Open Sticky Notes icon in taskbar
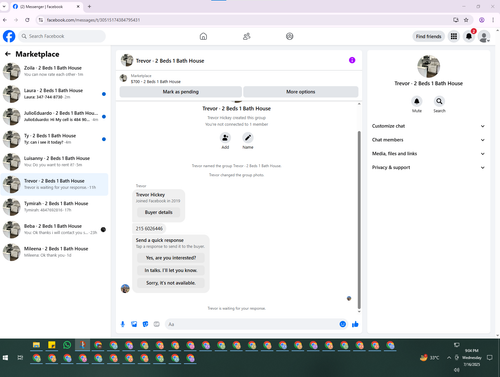 point(52,345)
